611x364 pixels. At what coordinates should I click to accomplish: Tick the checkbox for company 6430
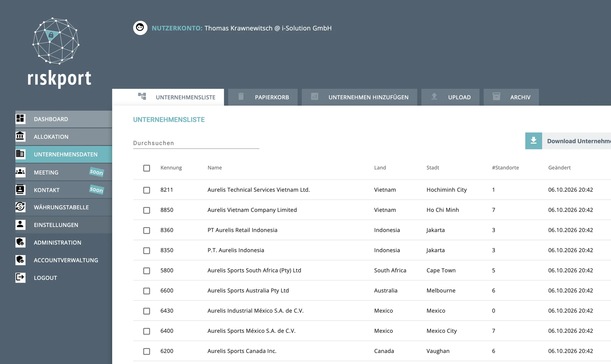coord(147,311)
